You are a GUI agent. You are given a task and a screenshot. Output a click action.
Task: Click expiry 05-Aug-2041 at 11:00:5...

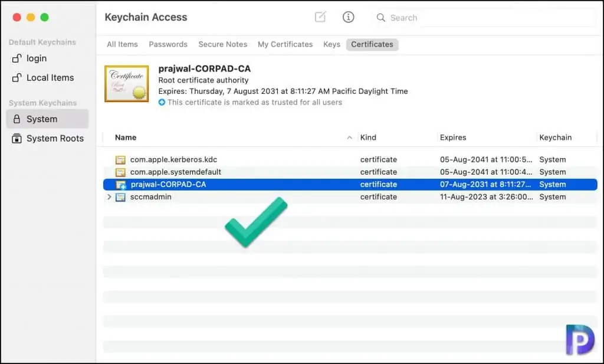(x=486, y=159)
